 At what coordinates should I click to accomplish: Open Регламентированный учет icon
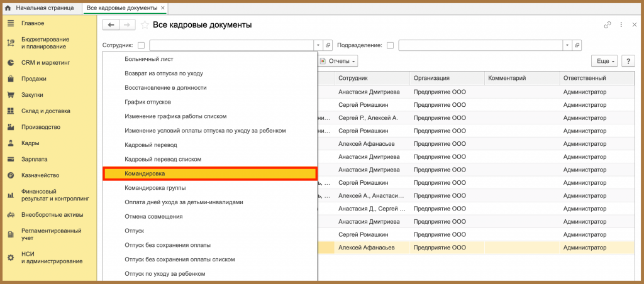pos(11,234)
